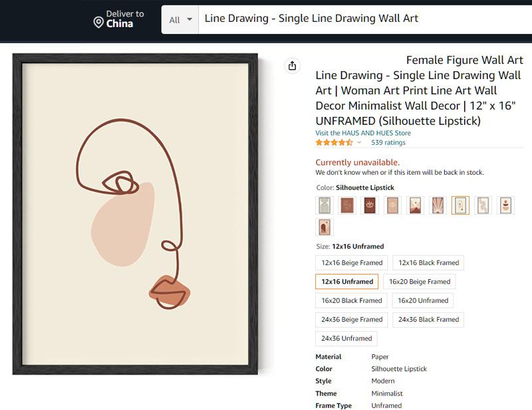Screen dimensions: 532x410
Task: Visit the HAUS AND HUES Store
Action: (363, 133)
